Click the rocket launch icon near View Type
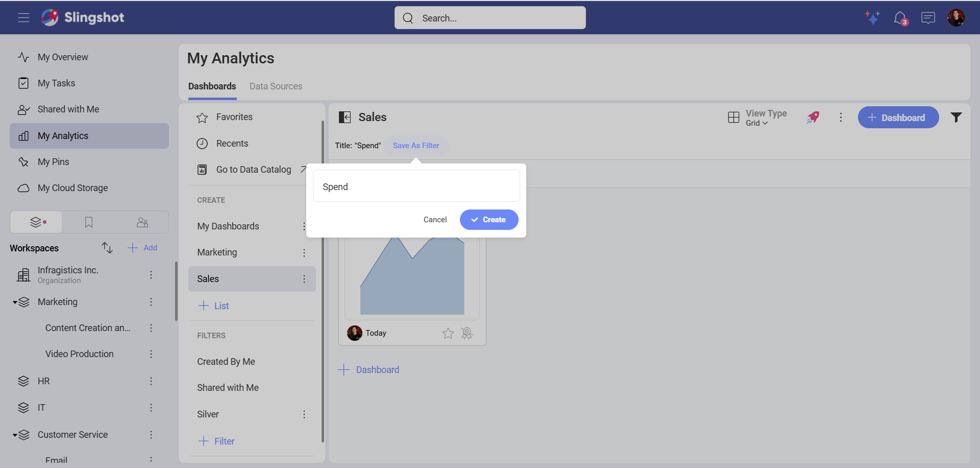The width and height of the screenshot is (980, 468). point(813,117)
